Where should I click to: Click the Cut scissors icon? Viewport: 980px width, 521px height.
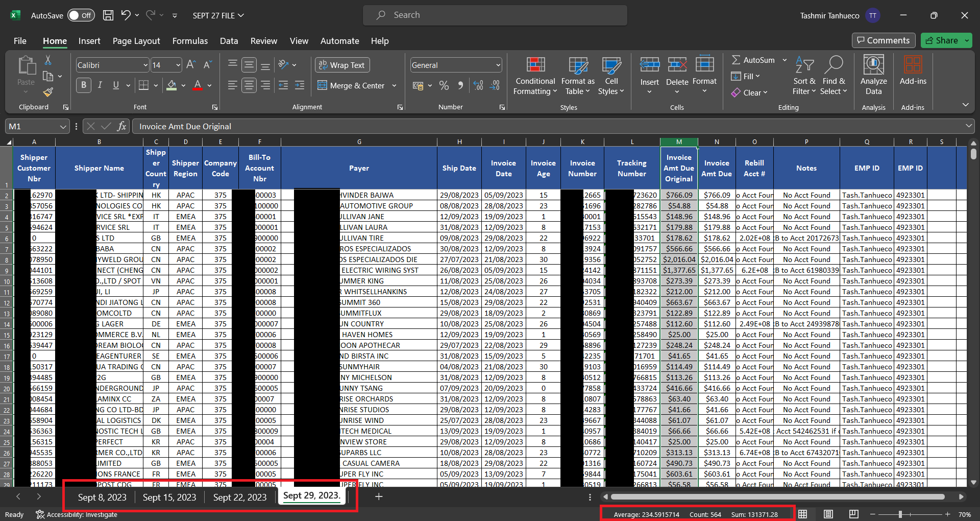48,60
